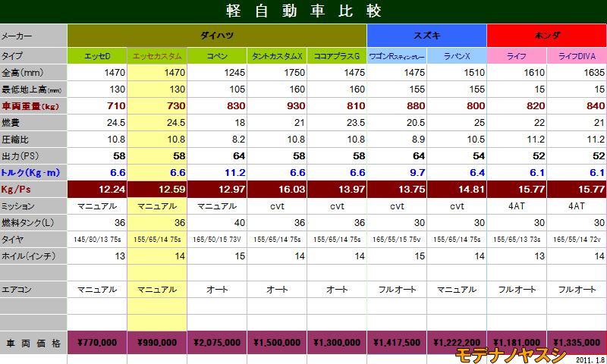
Task: Select the Kg/Ps row label
Action: tap(33, 189)
